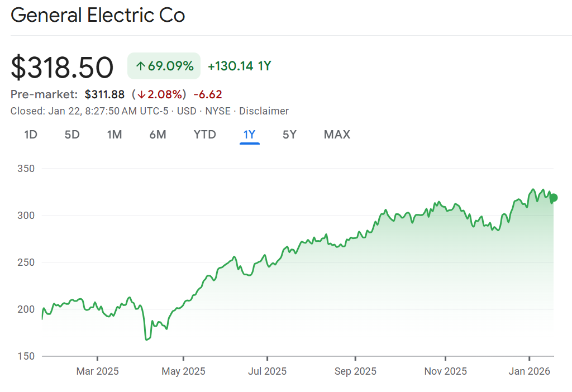Viewport: 572px width, 392px height.
Task: Open the Disclaimer link
Action: (264, 111)
